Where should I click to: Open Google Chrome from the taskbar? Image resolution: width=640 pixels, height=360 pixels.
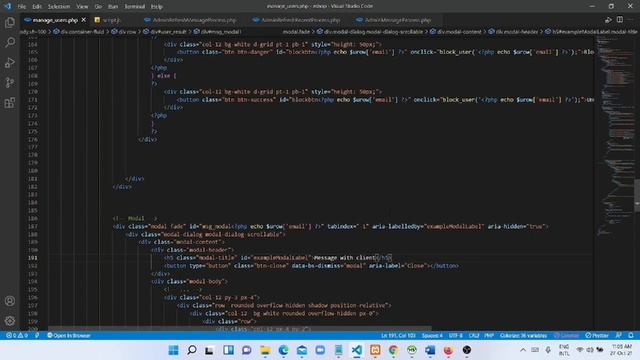tap(393, 350)
